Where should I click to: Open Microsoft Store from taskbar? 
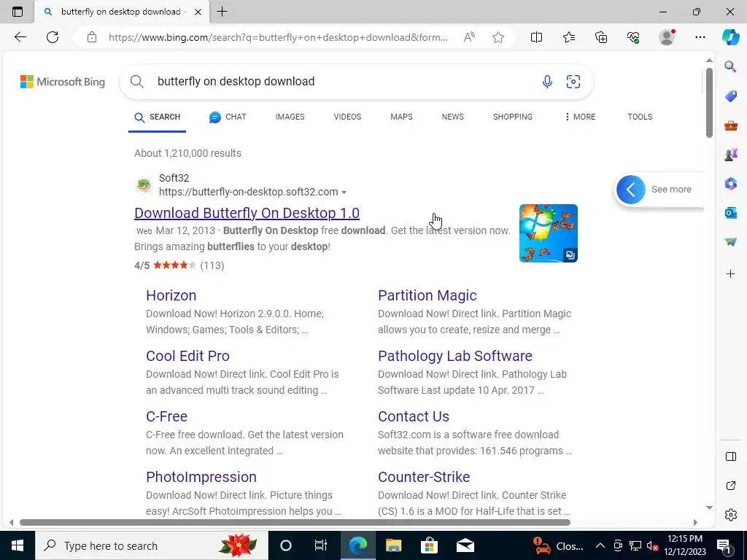(x=429, y=545)
